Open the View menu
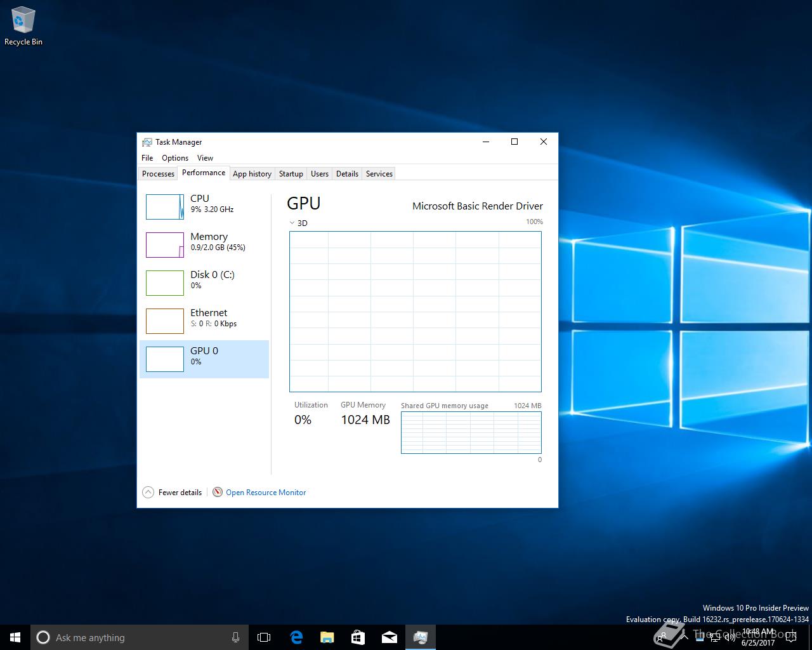Image resolution: width=812 pixels, height=650 pixels. pyautogui.click(x=205, y=158)
